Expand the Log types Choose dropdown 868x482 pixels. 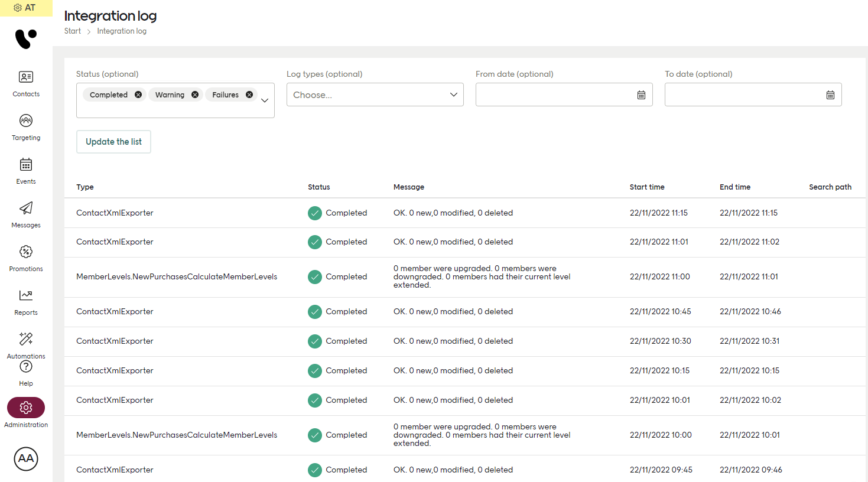[x=375, y=95]
